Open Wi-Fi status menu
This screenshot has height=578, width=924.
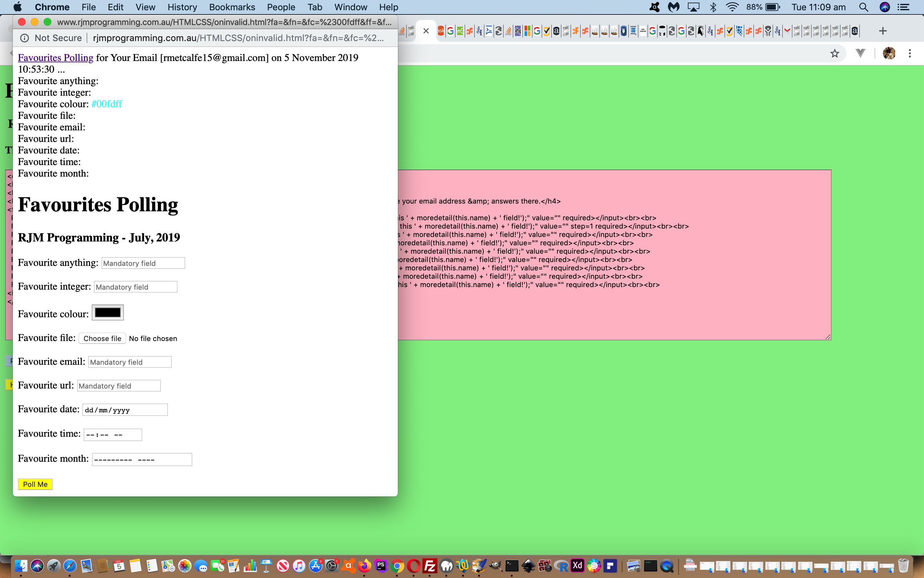coord(732,7)
